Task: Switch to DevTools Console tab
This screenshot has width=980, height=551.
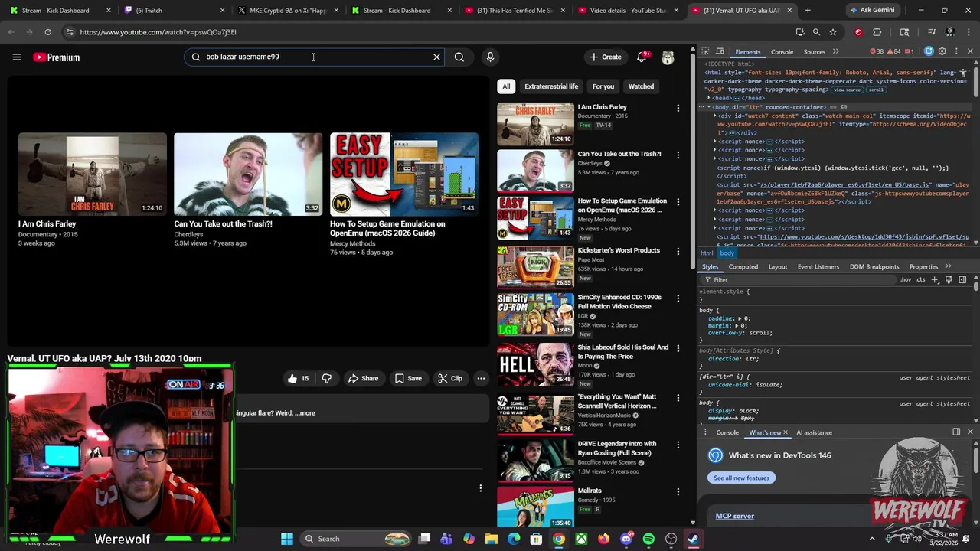Action: pyautogui.click(x=782, y=52)
